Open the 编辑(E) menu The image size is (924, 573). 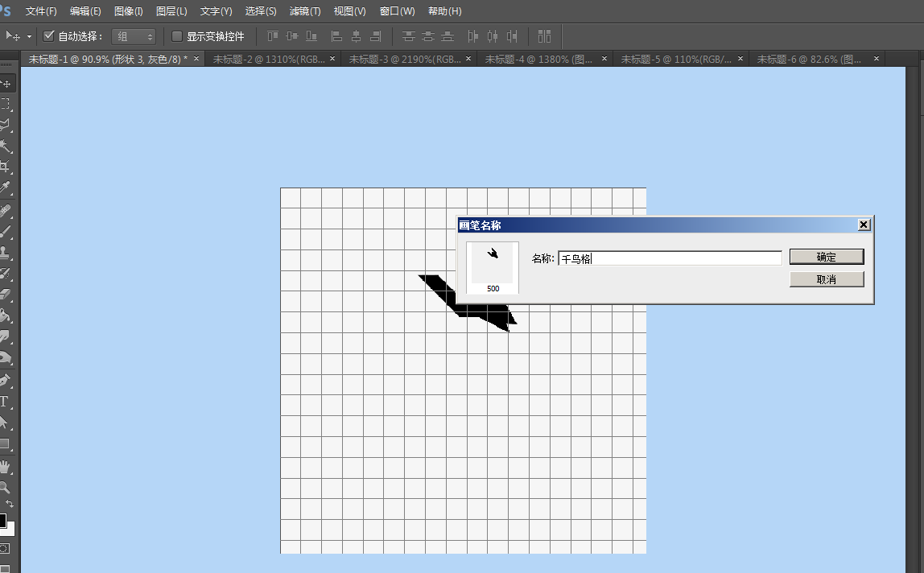click(85, 11)
